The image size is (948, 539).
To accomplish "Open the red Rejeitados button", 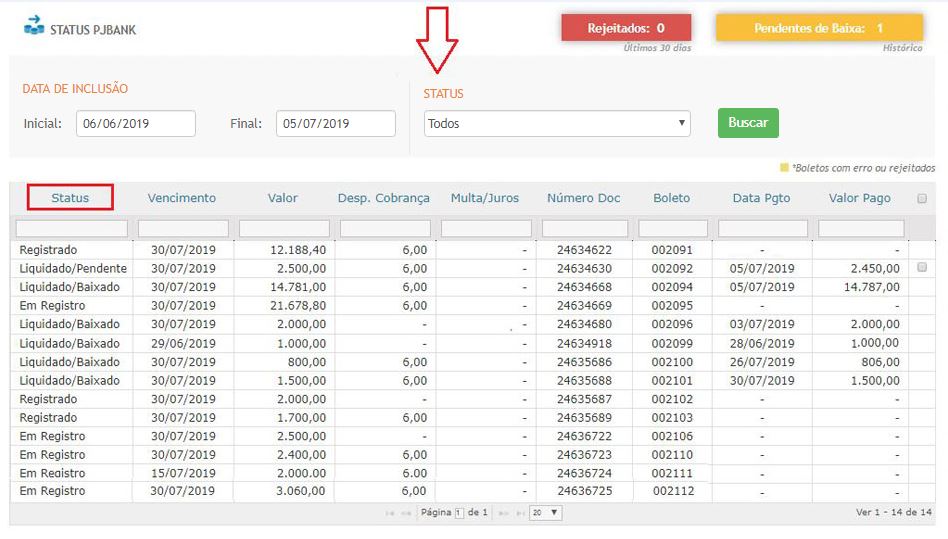I will (626, 28).
